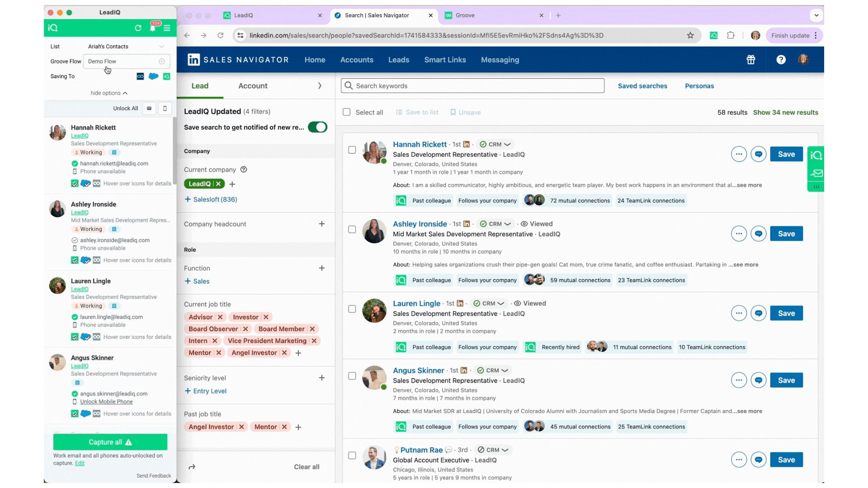868x488 pixels.
Task: Select Hannah Rickett result checkbox
Action: click(352, 150)
